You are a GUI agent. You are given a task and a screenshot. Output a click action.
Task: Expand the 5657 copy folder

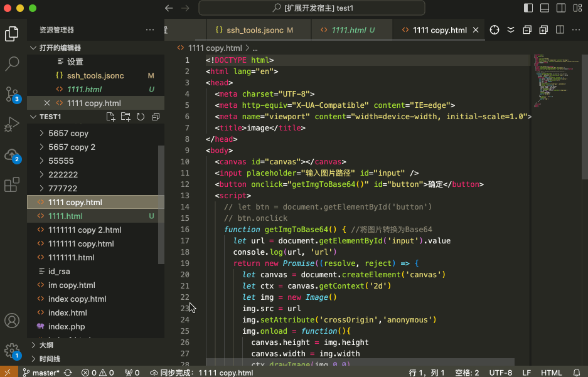[68, 134]
